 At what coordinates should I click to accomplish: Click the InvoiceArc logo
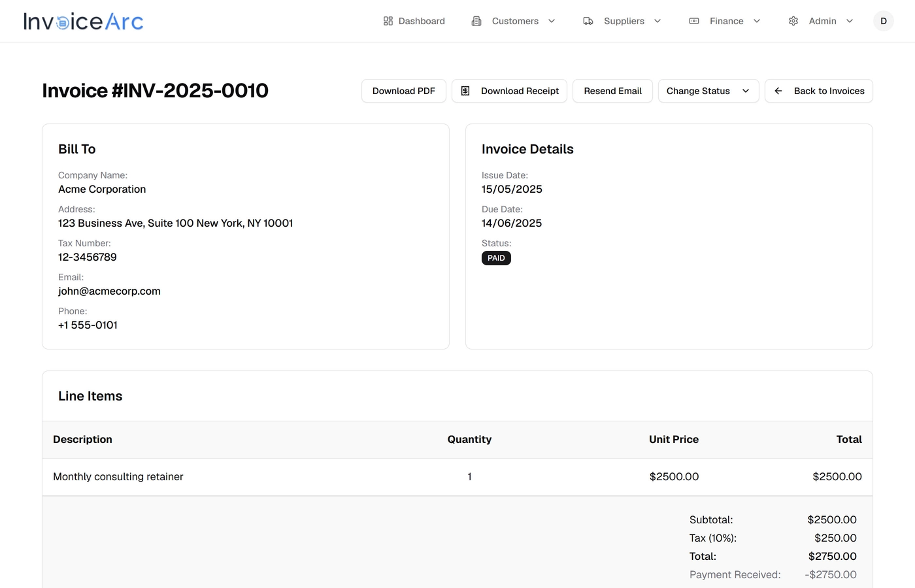point(83,22)
